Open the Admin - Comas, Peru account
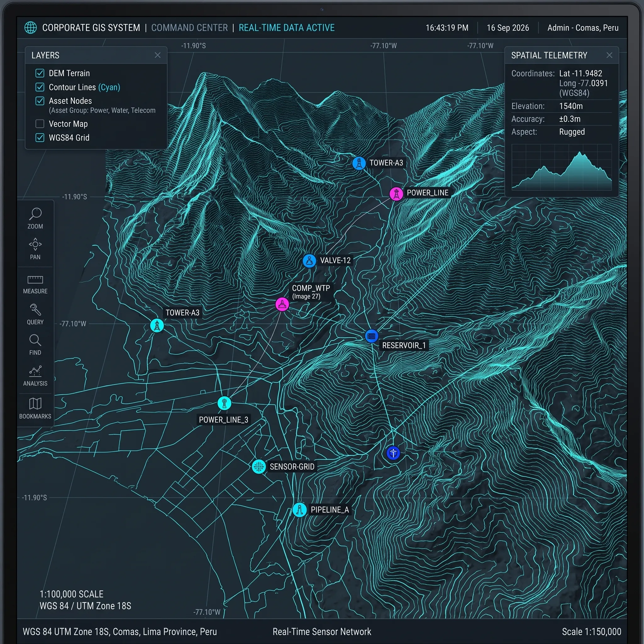The height and width of the screenshot is (644, 644). 583,28
